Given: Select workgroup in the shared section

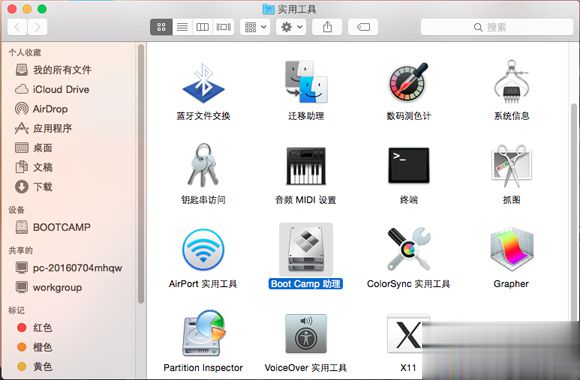Looking at the screenshot, I should point(49,287).
